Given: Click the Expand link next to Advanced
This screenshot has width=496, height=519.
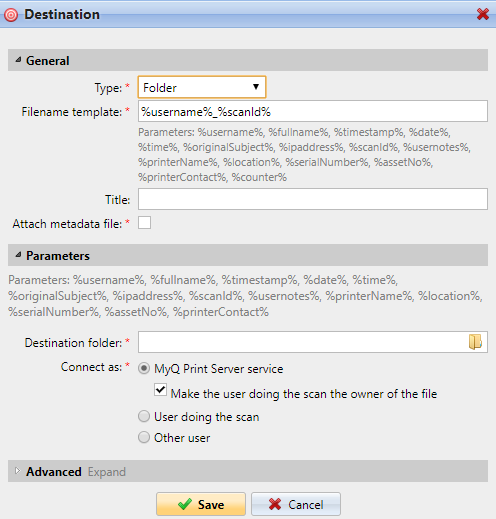Looking at the screenshot, I should point(107,472).
